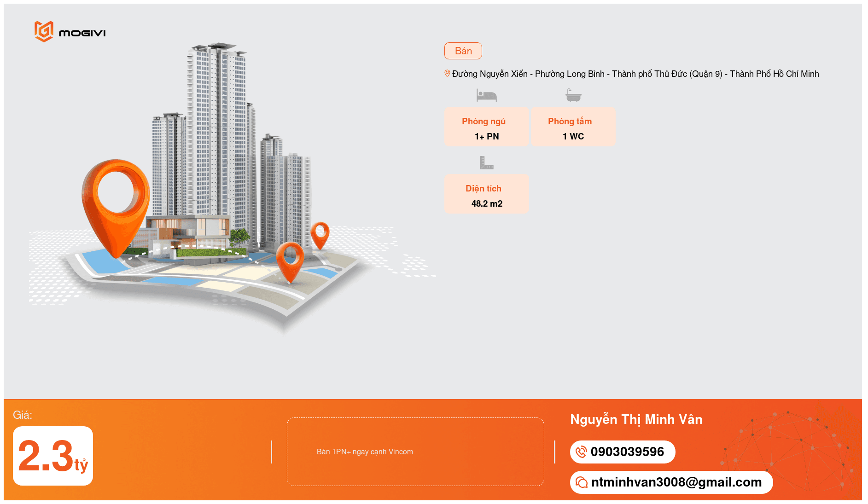
Task: Click the chat icon beside the email
Action: 582,482
